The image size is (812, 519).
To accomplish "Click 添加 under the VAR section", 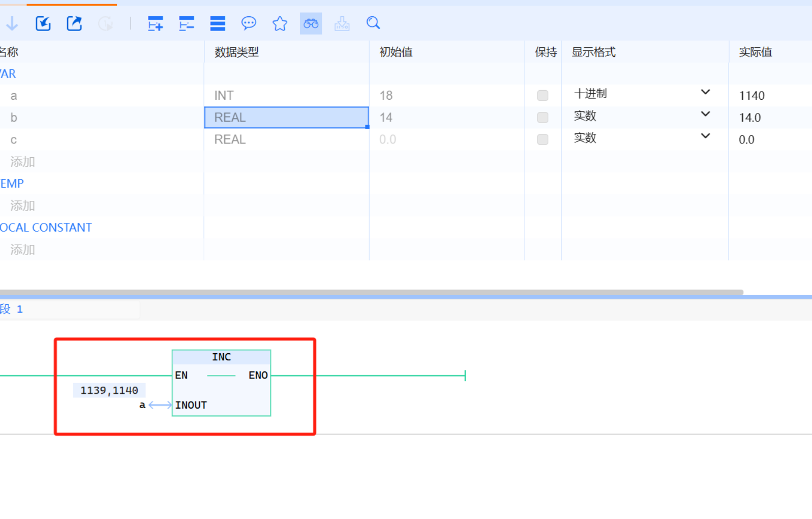I will 22,162.
